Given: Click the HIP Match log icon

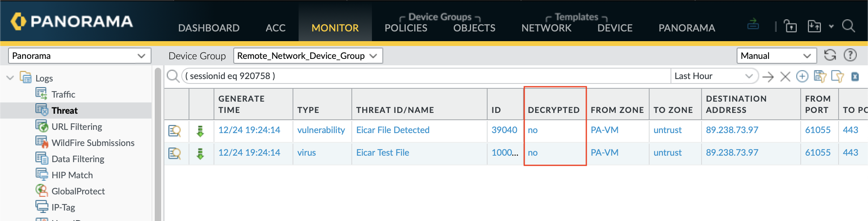Looking at the screenshot, I should click(42, 175).
